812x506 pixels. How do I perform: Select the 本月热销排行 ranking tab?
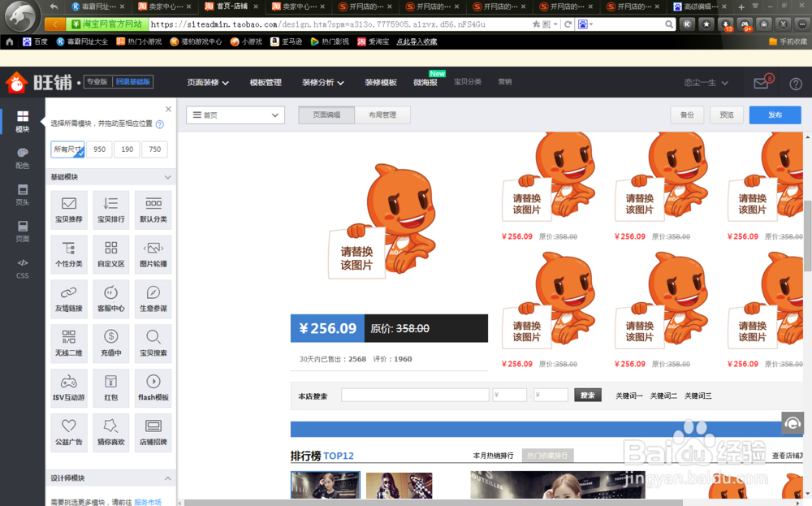pos(493,456)
